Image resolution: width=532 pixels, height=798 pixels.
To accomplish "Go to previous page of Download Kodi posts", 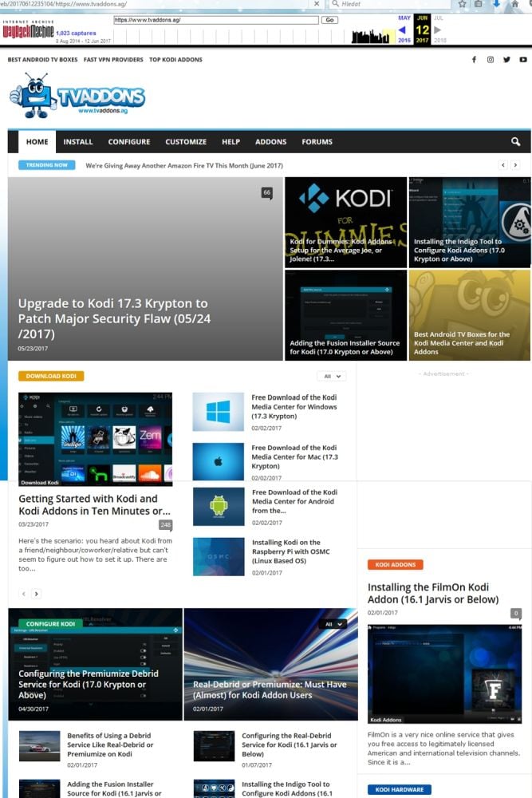I will coord(23,594).
